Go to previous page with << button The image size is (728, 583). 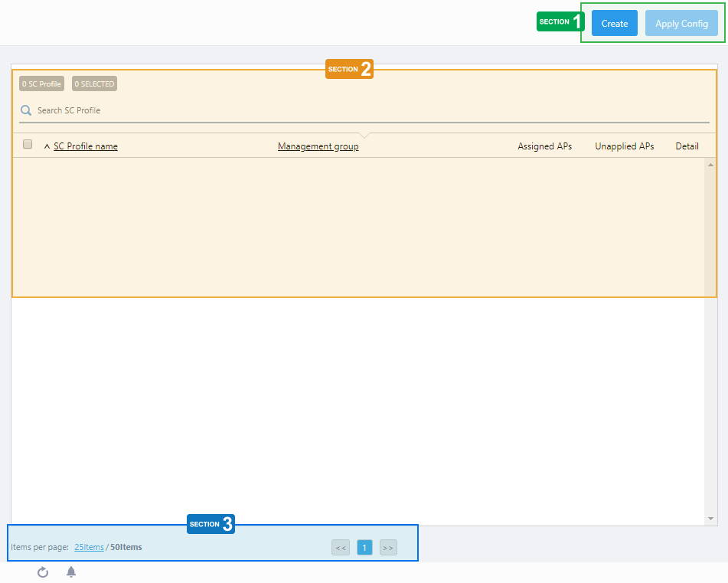341,547
